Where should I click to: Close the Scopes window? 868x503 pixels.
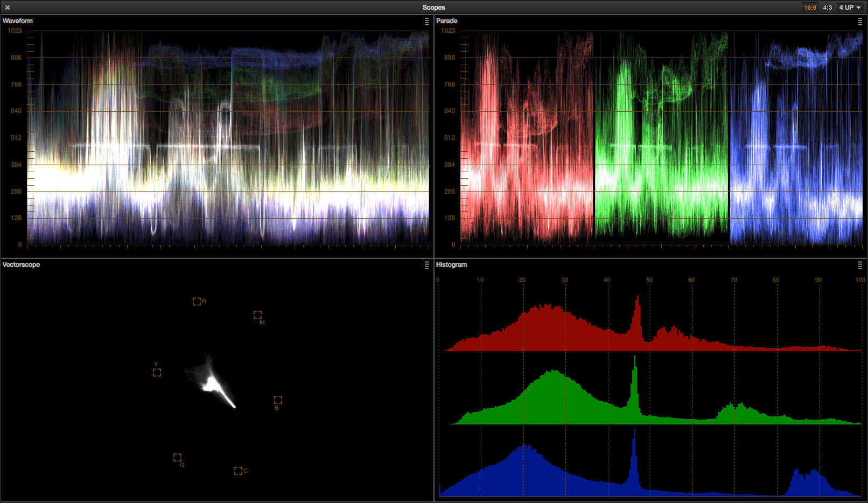(8, 8)
